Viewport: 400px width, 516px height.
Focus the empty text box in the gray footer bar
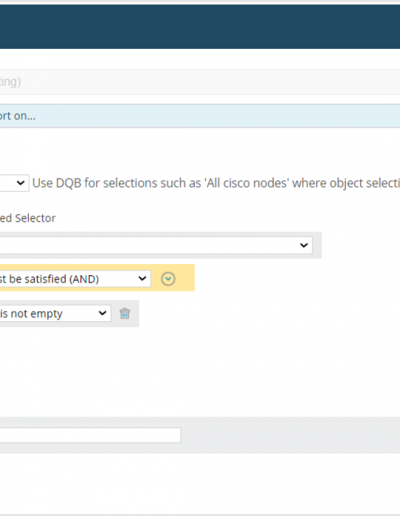tap(90, 435)
